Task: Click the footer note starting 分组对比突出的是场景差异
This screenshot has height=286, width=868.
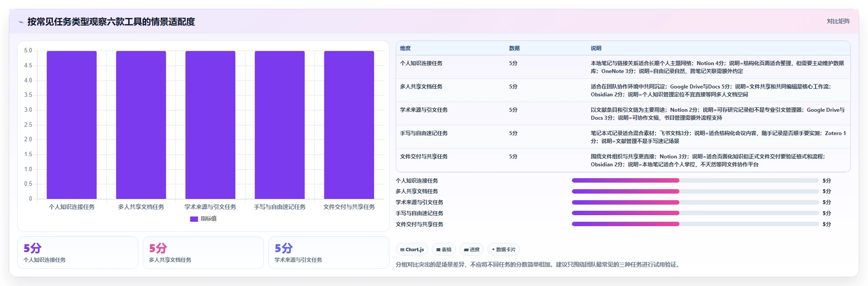Action: (538, 265)
